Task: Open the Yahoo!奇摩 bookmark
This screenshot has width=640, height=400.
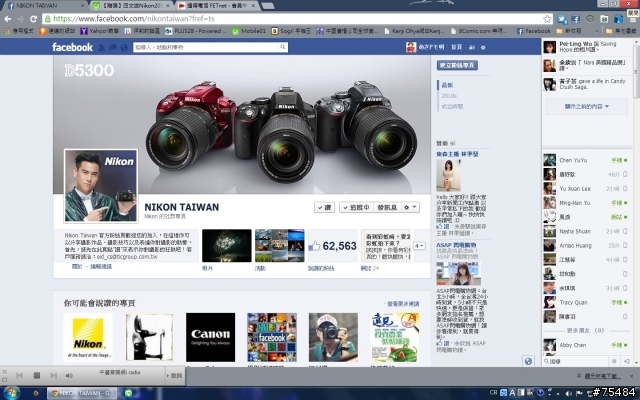Action: click(99, 31)
